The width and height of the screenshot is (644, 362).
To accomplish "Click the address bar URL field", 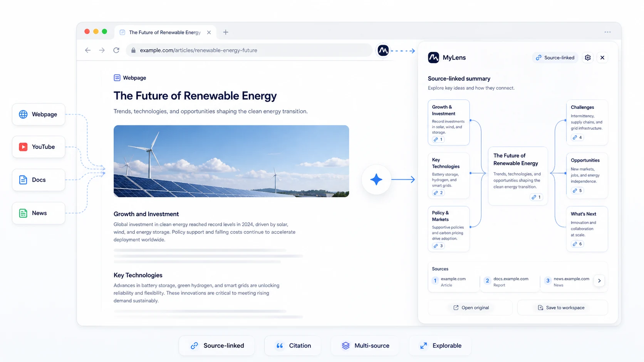I will coord(249,50).
